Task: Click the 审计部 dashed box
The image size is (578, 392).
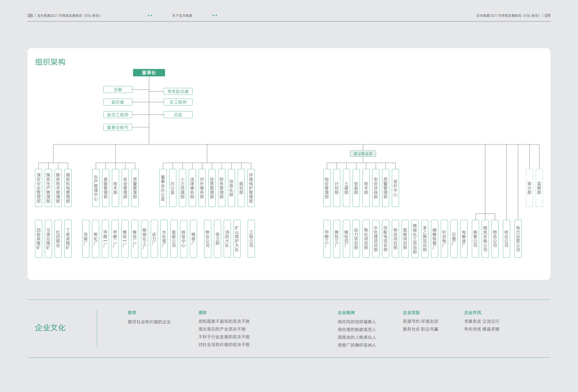Action: point(529,188)
